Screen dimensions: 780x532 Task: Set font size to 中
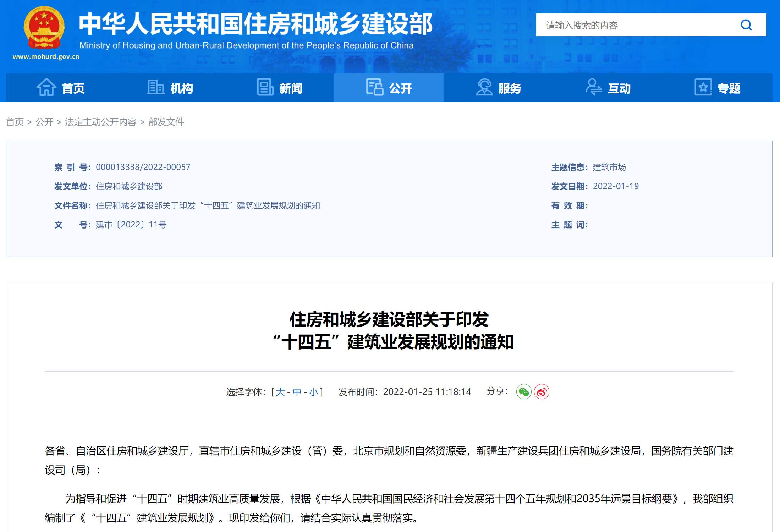297,392
